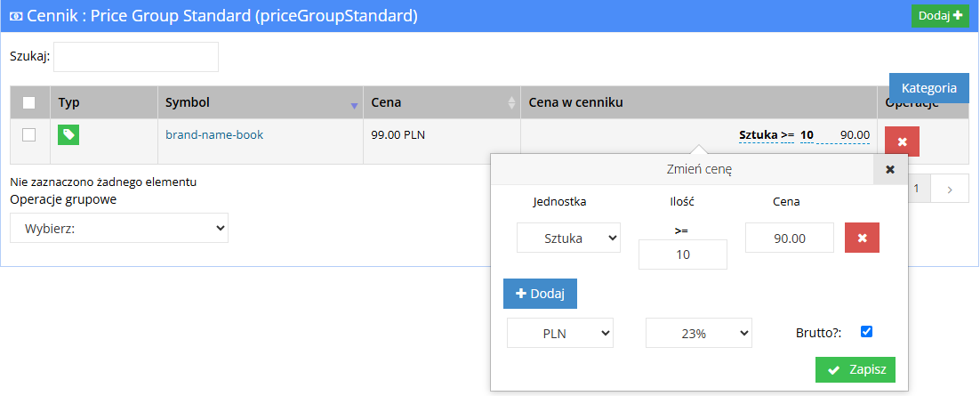Delete brand-name-book row with red X
Image resolution: width=980 pixels, height=396 pixels.
(902, 141)
